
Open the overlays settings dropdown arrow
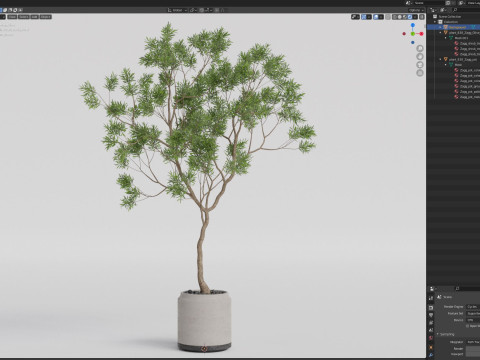pos(381,17)
